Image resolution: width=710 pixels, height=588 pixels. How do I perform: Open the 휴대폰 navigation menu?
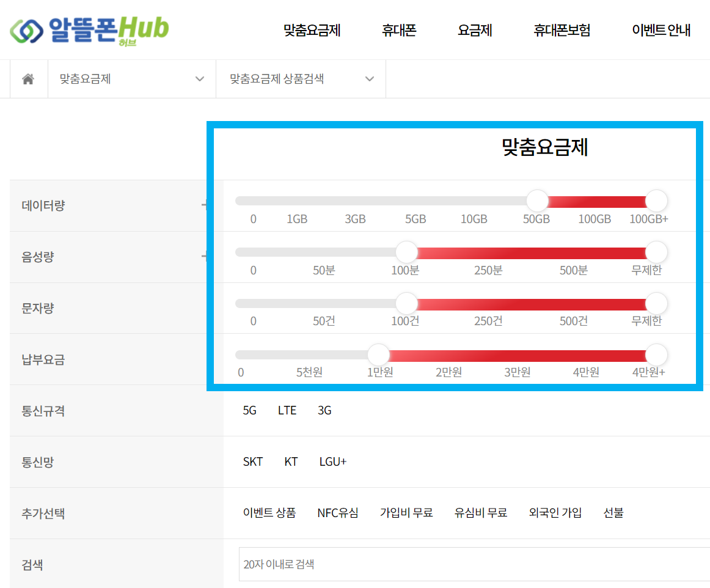(398, 31)
